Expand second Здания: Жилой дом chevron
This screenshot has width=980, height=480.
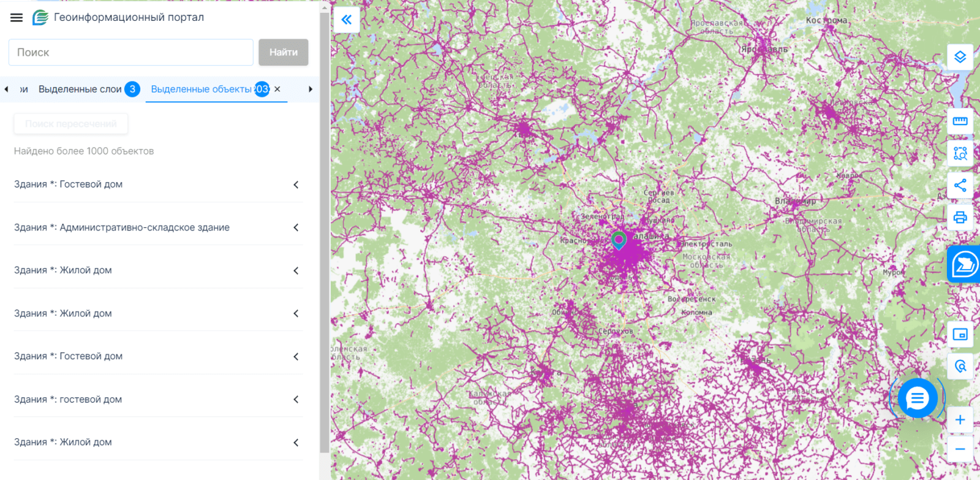pos(296,313)
